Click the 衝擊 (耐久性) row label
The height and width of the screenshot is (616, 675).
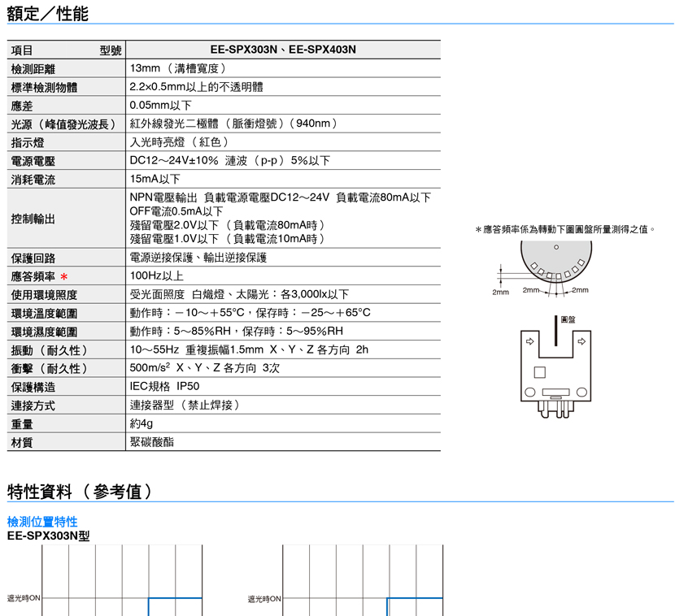point(50,369)
